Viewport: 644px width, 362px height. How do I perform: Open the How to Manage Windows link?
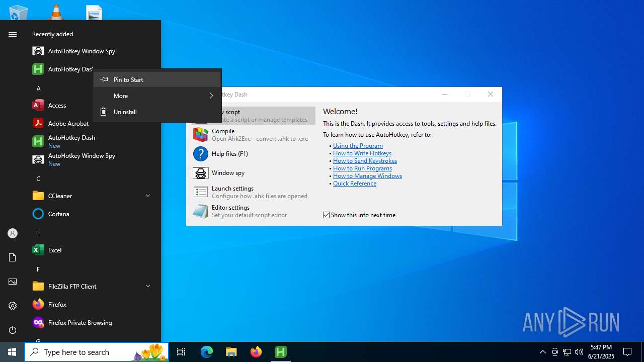click(x=367, y=176)
